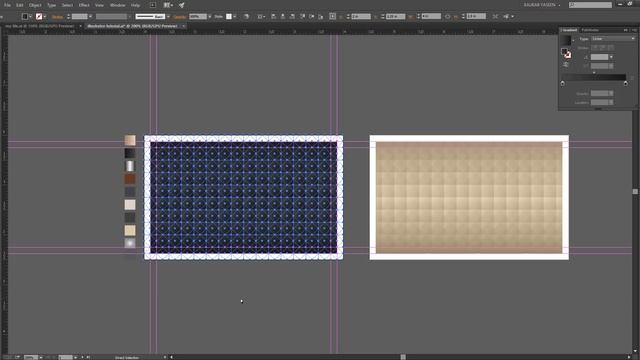Click the Height input field
The height and width of the screenshot is (360, 640).
476,16
